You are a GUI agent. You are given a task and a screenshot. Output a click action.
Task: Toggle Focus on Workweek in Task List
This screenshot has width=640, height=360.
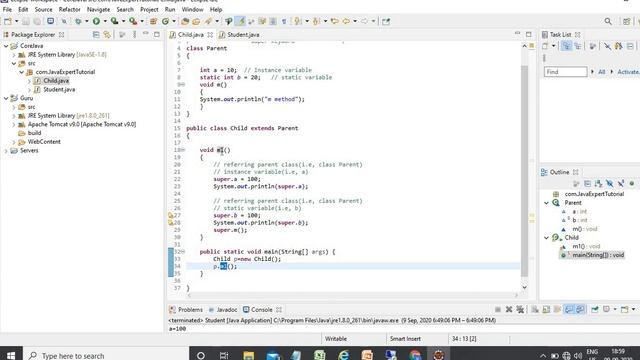593,47
